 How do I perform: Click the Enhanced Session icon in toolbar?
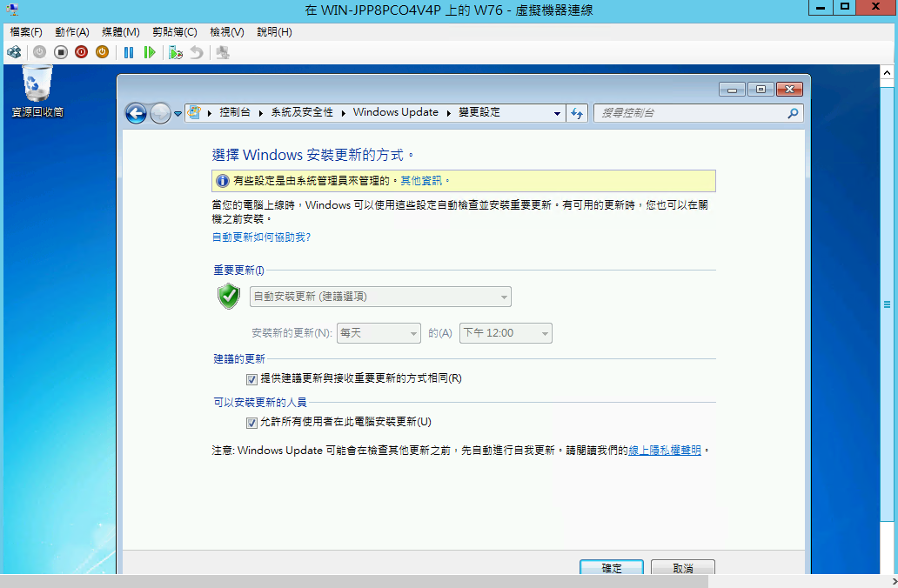[x=223, y=53]
